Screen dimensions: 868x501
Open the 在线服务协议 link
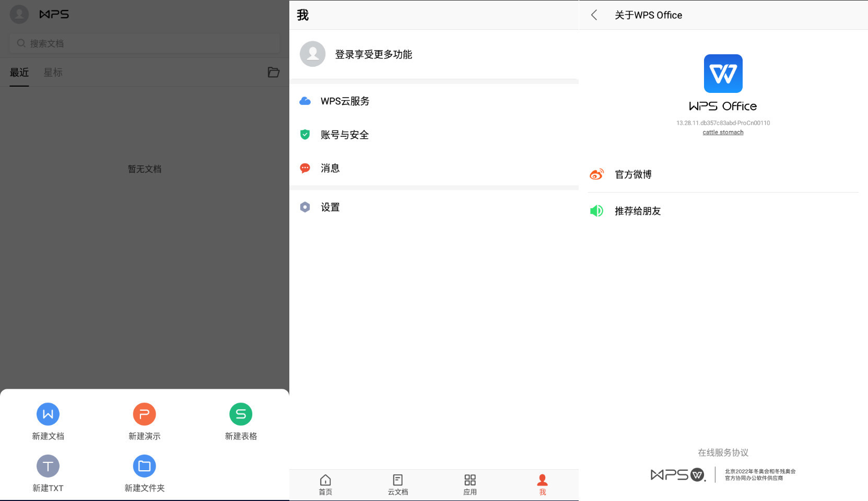point(723,452)
